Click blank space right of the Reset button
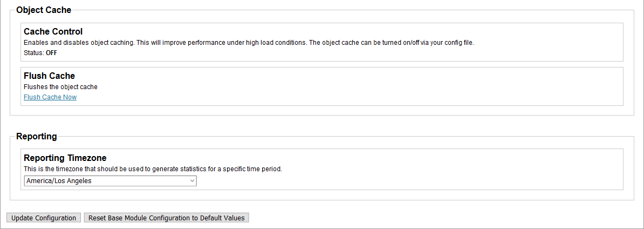Viewport: 644px width, 229px height. tap(431, 218)
